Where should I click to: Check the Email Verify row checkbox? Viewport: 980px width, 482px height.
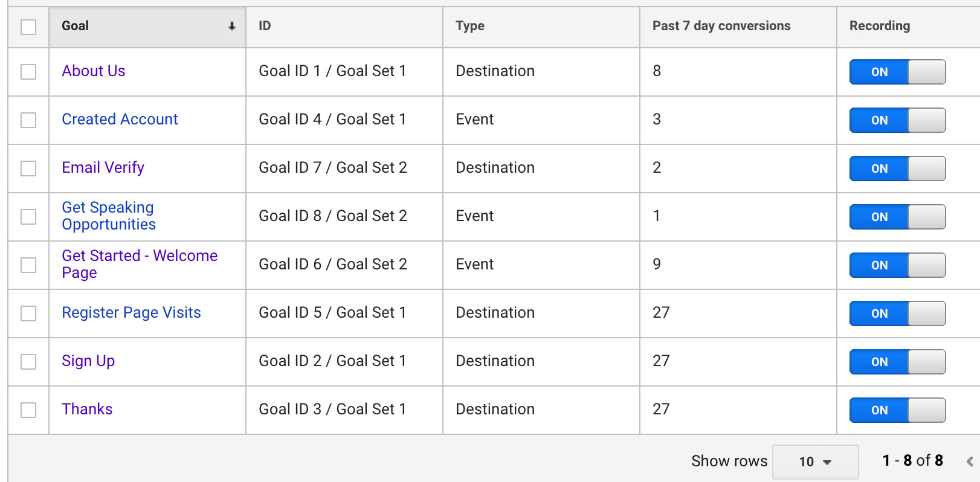[28, 169]
